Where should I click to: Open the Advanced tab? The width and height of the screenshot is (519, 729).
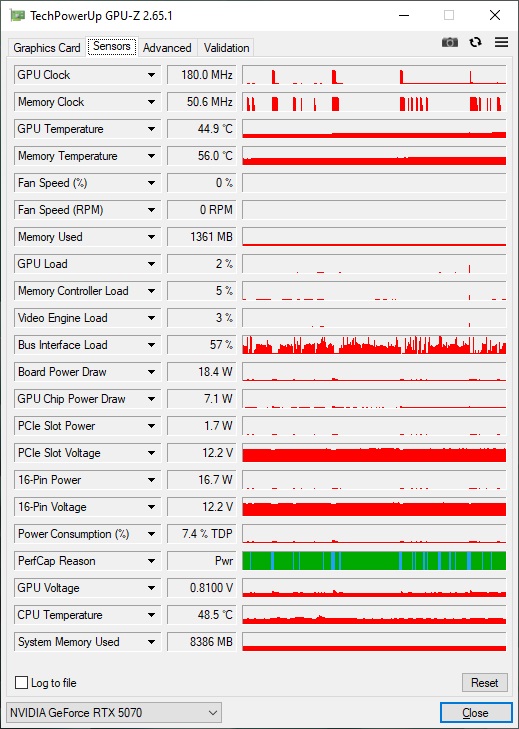tap(167, 48)
